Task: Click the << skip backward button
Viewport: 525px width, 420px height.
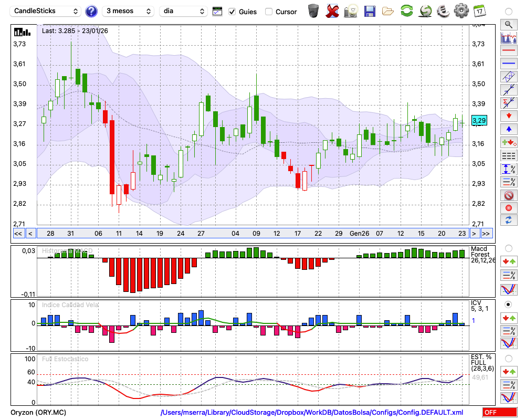Action: pos(18,233)
